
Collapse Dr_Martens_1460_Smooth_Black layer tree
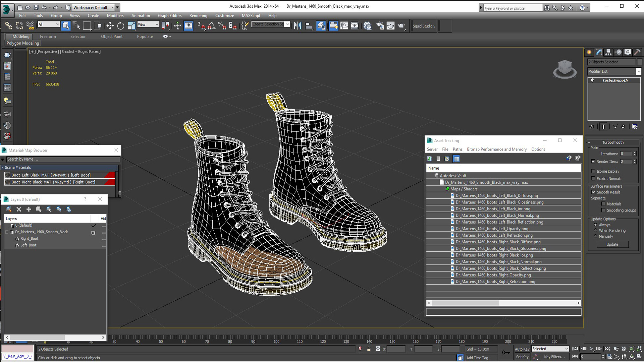click(x=7, y=232)
